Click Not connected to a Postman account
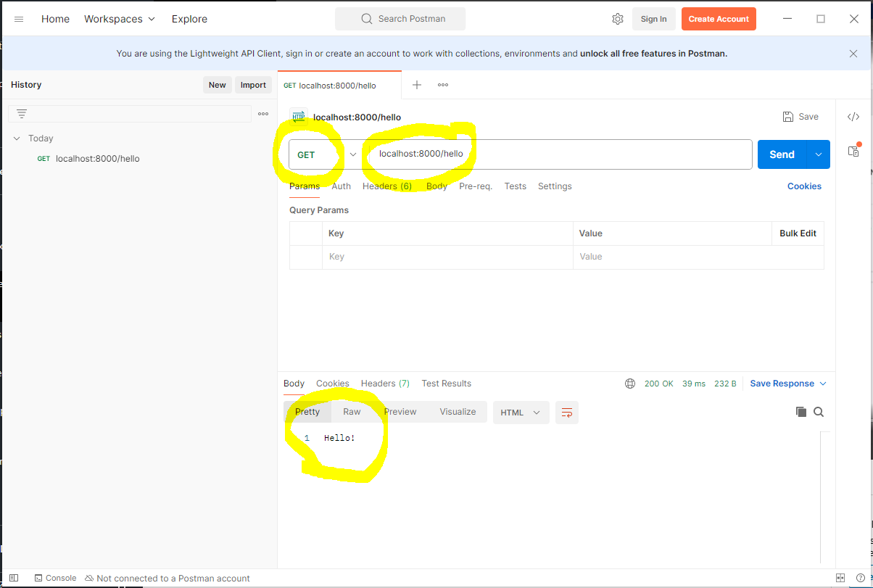 pyautogui.click(x=167, y=578)
